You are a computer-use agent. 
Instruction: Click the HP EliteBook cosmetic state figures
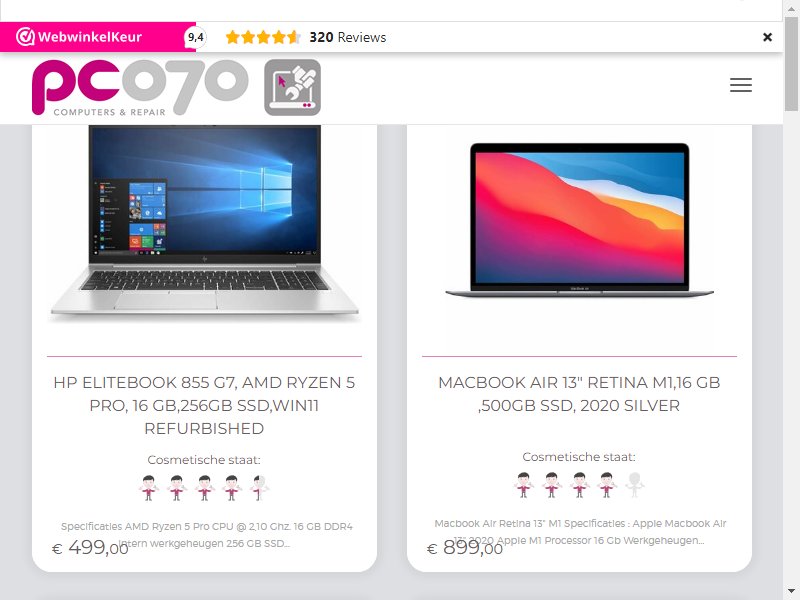click(x=204, y=488)
